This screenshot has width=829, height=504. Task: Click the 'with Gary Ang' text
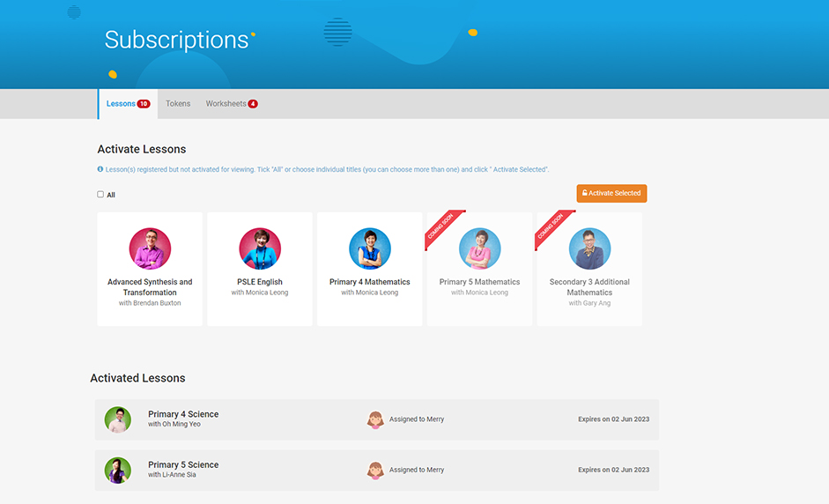(x=589, y=303)
